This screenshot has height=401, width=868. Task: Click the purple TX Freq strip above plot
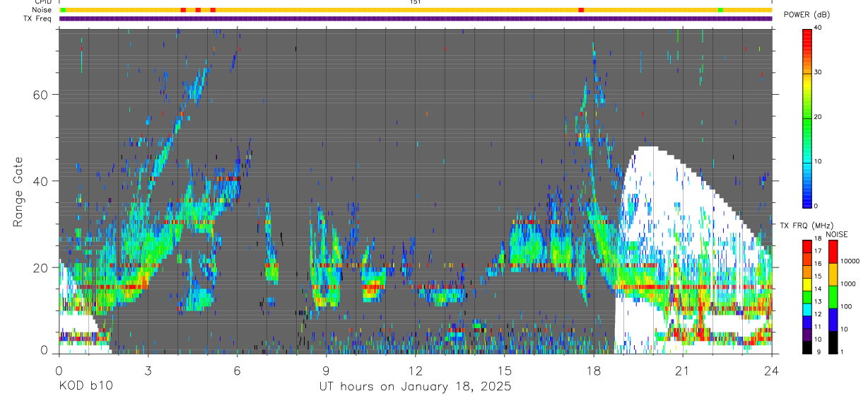click(x=416, y=18)
